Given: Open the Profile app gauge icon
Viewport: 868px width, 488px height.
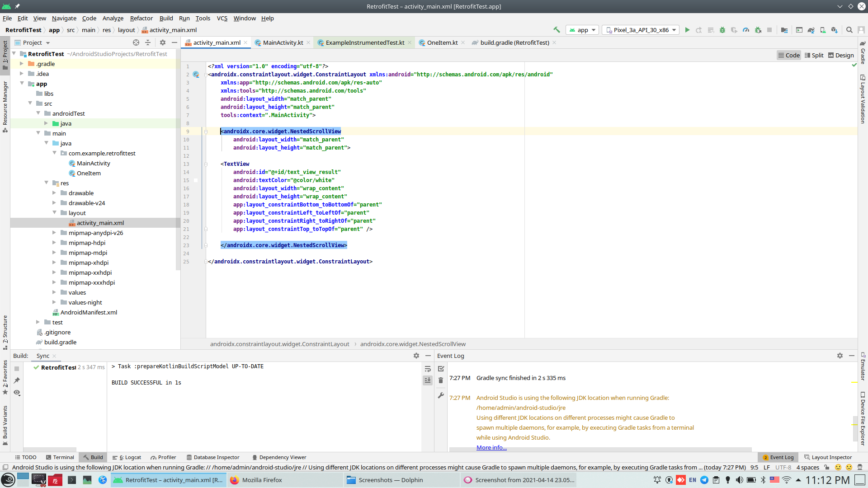Looking at the screenshot, I should [x=746, y=30].
